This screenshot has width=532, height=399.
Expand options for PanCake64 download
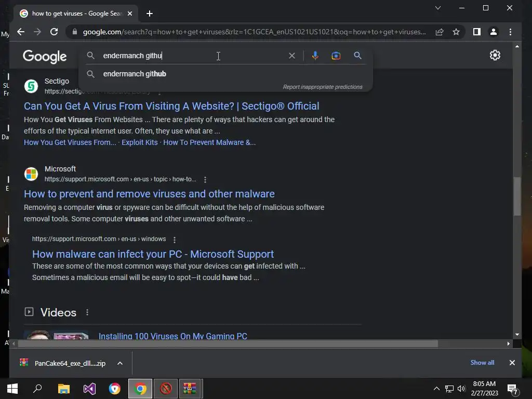(120, 363)
